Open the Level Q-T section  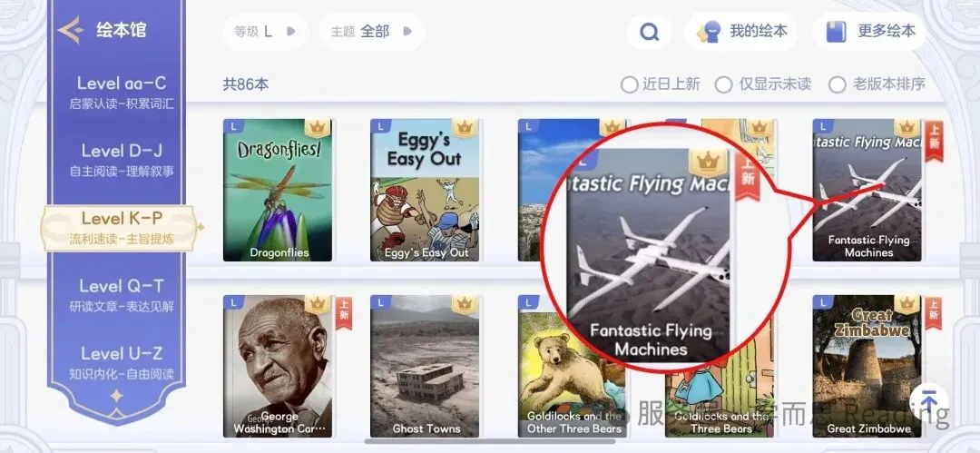(122, 295)
